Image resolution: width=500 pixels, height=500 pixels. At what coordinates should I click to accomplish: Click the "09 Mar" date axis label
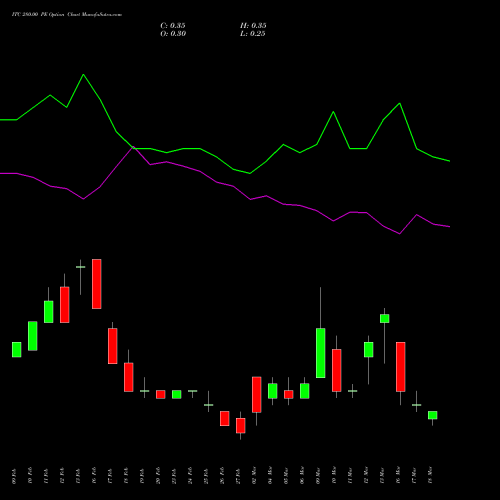(318, 475)
